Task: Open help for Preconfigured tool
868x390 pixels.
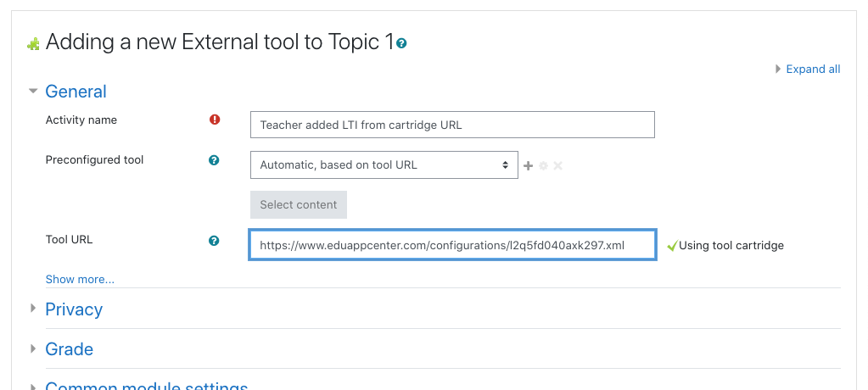Action: coord(214,160)
